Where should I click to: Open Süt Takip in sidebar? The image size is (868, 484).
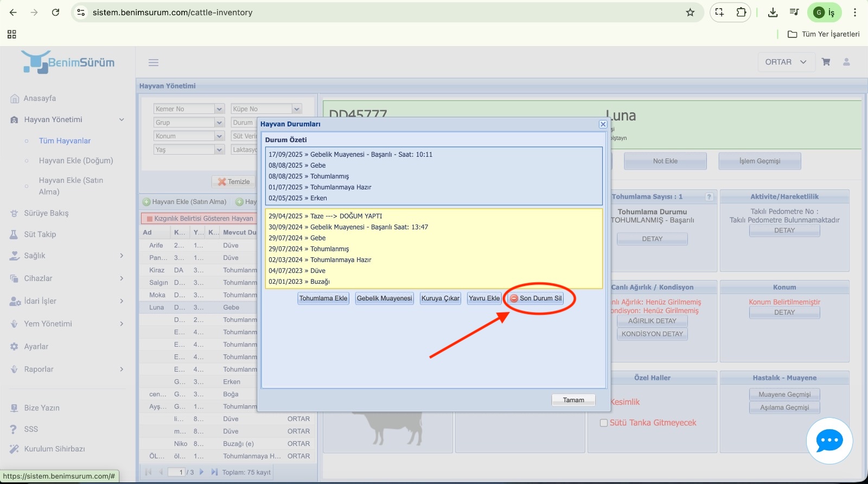coord(40,234)
